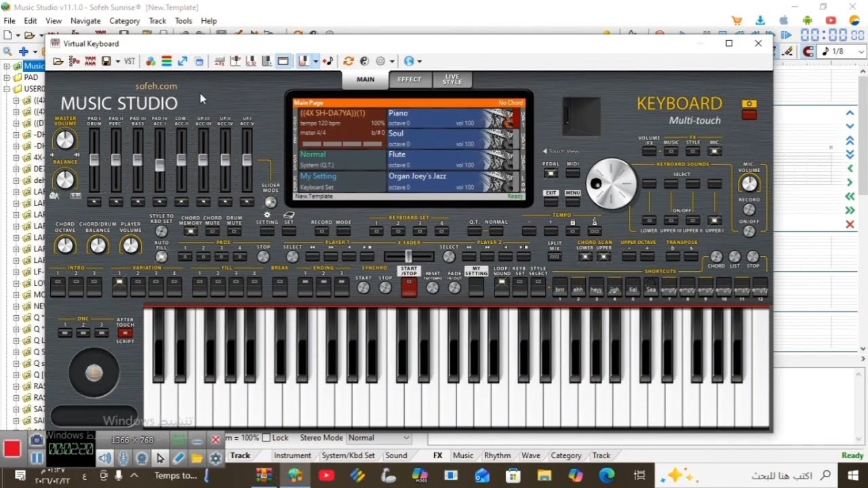868x488 pixels.
Task: Toggle Chord Memory button
Action: (191, 231)
